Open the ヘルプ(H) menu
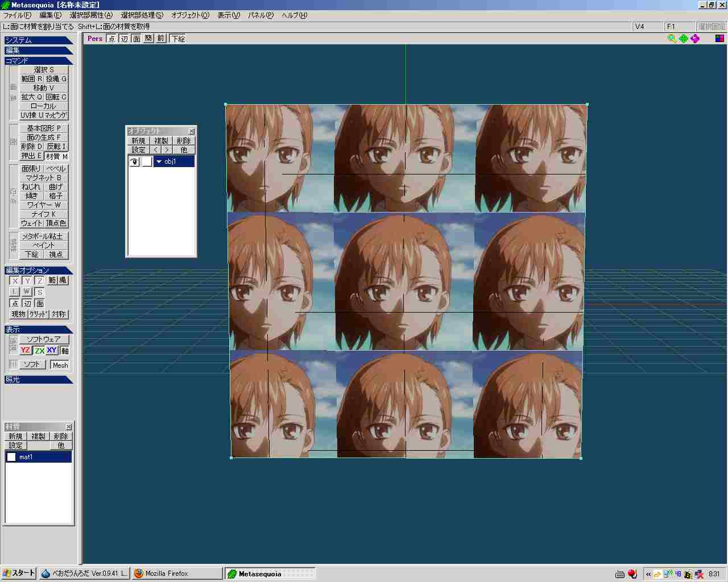Screen dimensions: 728x582 coord(294,15)
